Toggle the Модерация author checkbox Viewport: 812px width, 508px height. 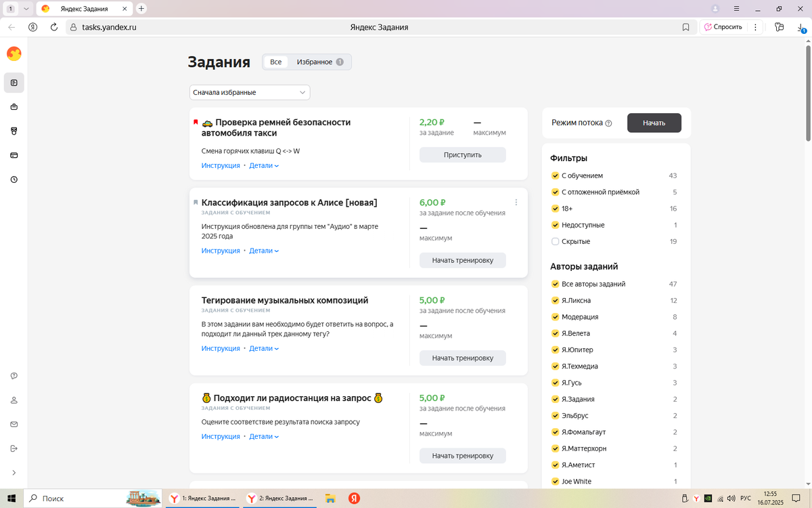(556, 317)
